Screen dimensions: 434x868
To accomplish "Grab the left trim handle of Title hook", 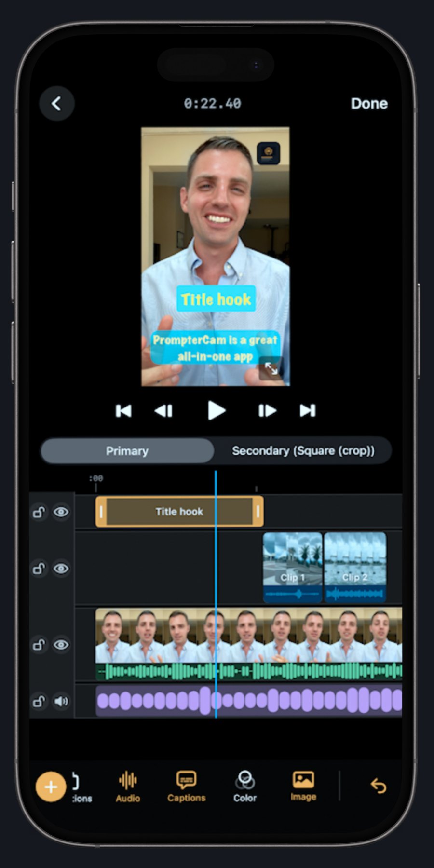I will [x=101, y=512].
